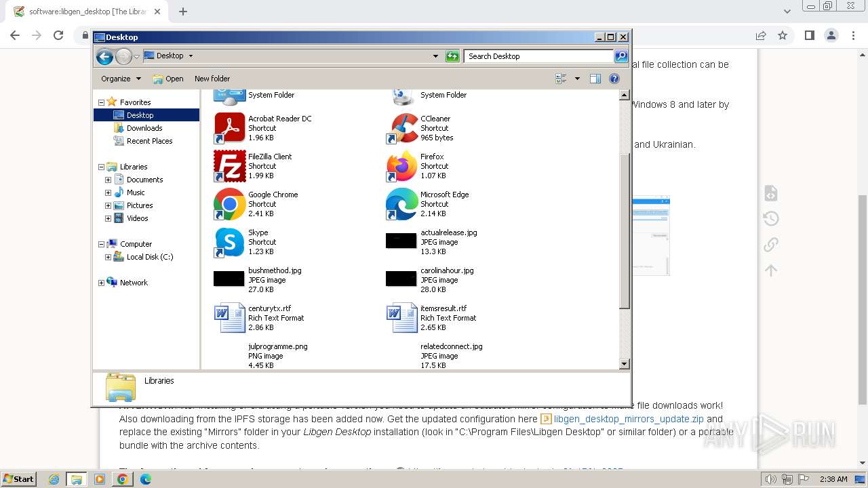The width and height of the screenshot is (868, 488).
Task: Go back in the Explorer window
Action: pyautogui.click(x=104, y=56)
